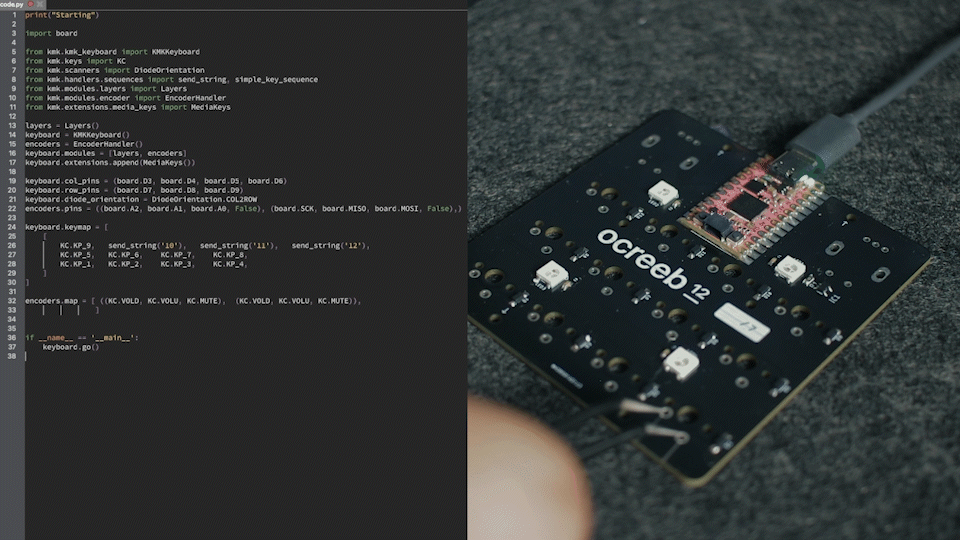This screenshot has height=540, width=960.
Task: Click the 'layers = Layers()' line
Action: pyautogui.click(x=62, y=126)
